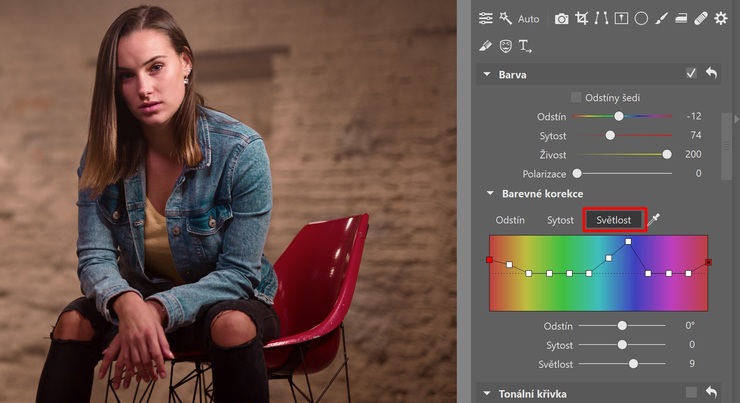Select the red left edge curve point
The width and height of the screenshot is (740, 403).
[x=489, y=260]
